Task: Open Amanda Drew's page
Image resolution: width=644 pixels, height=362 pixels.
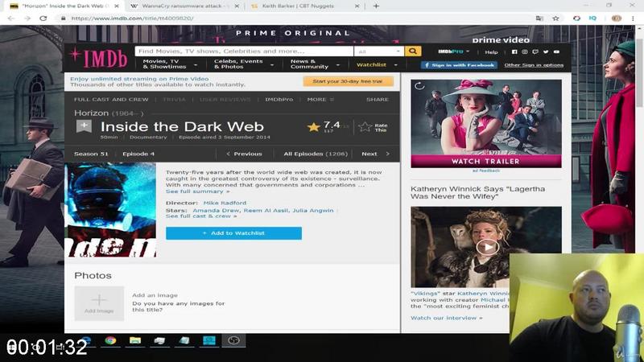Action: click(x=216, y=210)
